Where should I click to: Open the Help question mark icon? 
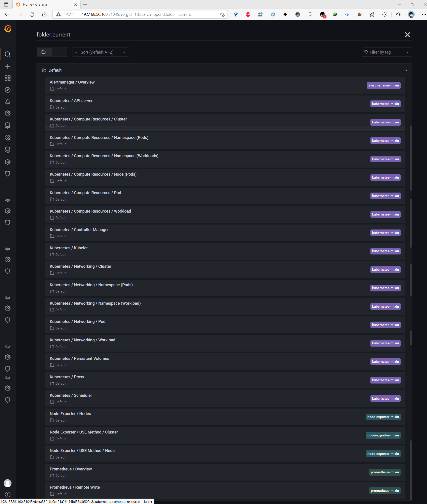point(8,494)
